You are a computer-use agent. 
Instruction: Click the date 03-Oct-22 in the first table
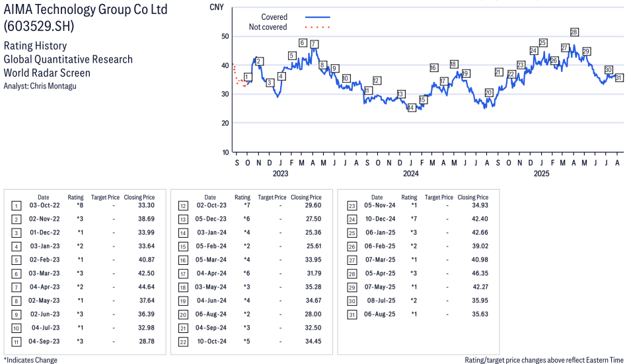click(44, 205)
